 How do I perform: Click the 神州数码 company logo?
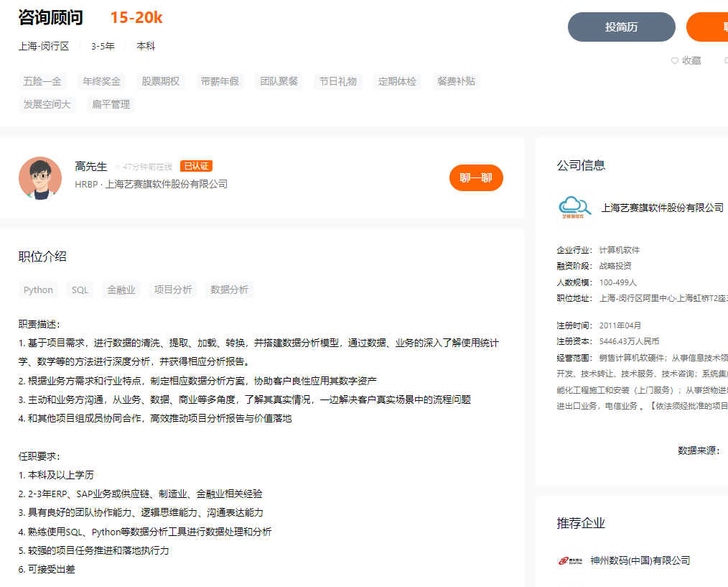point(571,560)
